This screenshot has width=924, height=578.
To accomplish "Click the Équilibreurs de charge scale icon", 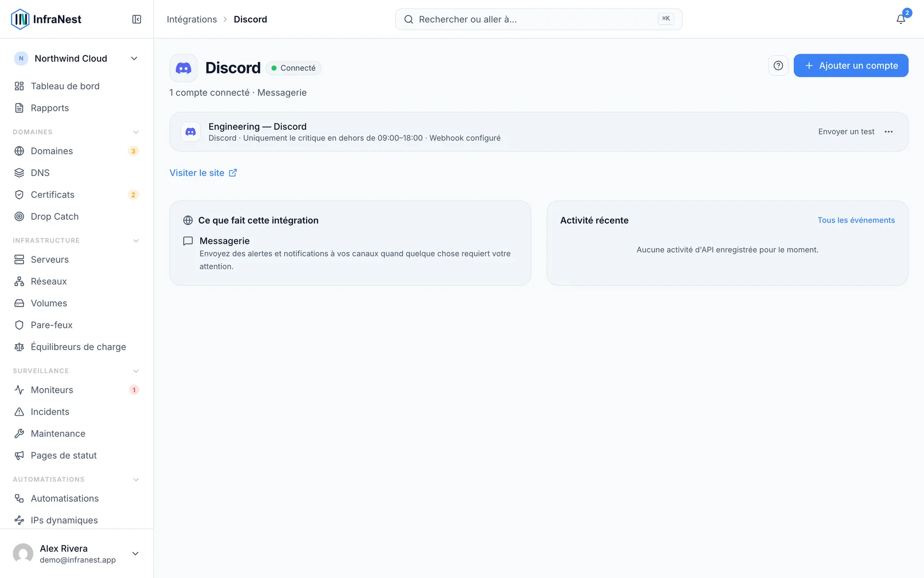I will click(19, 347).
